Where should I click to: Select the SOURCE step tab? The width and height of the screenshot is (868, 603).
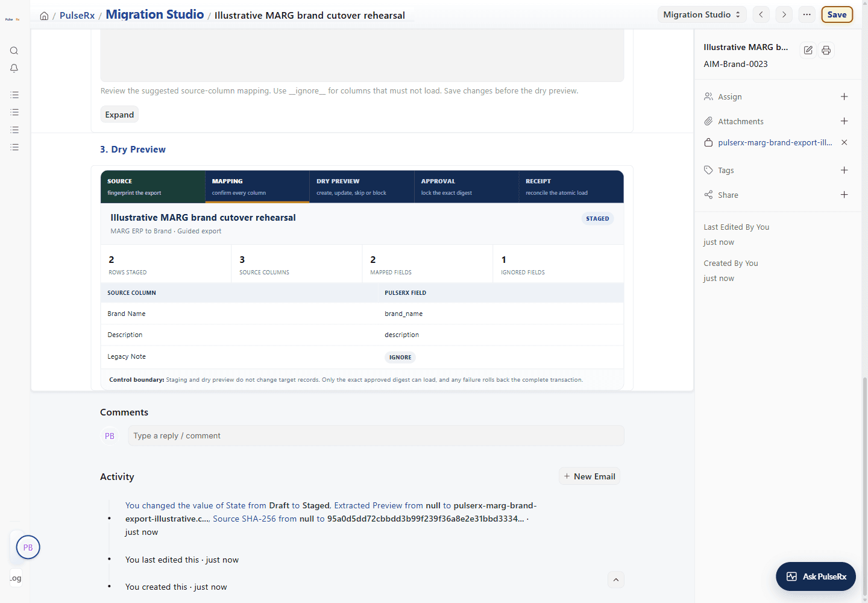tap(153, 187)
